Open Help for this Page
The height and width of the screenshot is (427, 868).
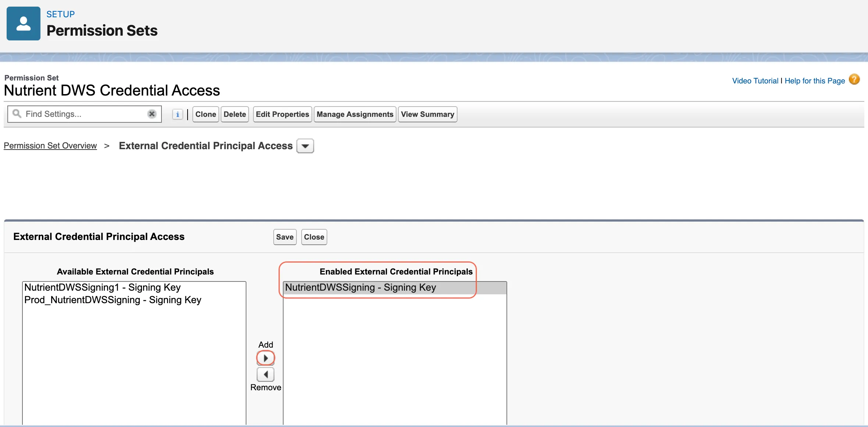click(815, 81)
